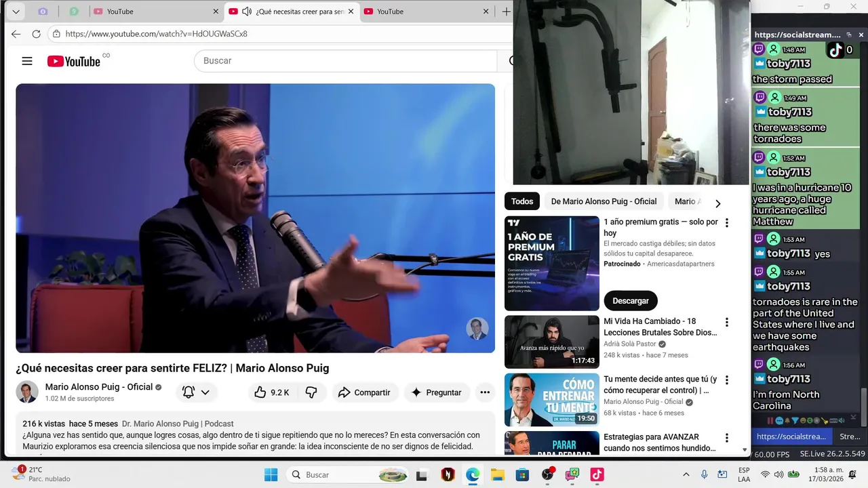The height and width of the screenshot is (488, 868).
Task: Open the Mario Alonso Puig - Oficial channel link
Action: coord(99,387)
